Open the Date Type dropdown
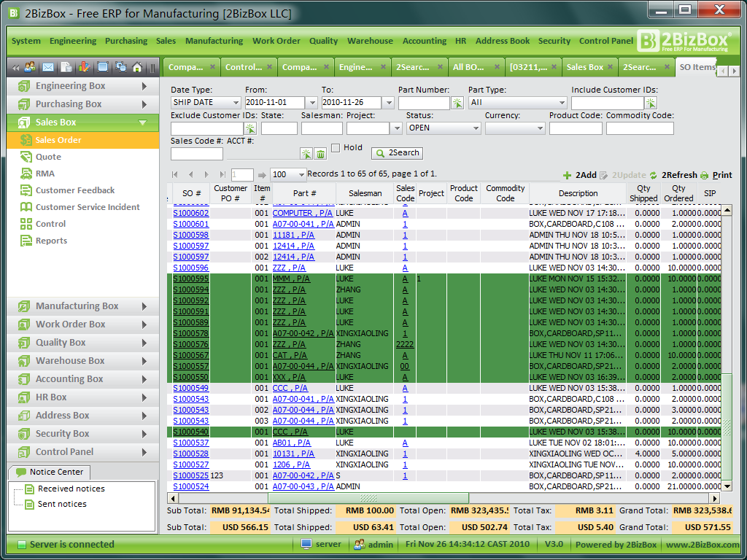This screenshot has height=560, width=747. (x=235, y=103)
